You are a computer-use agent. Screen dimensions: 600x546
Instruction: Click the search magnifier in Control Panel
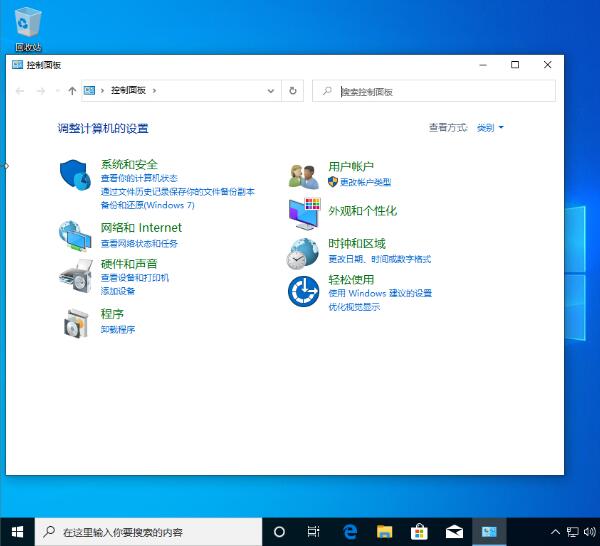point(327,91)
